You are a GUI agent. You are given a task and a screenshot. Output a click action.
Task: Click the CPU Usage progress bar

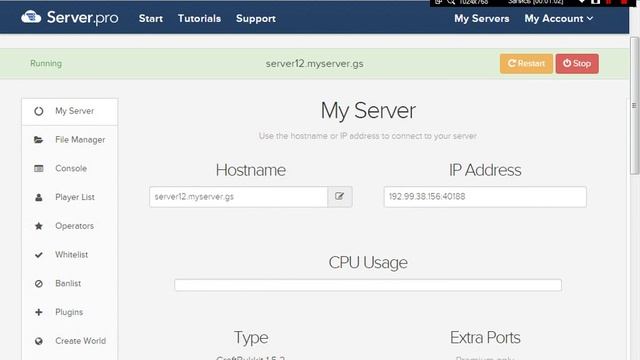click(368, 285)
